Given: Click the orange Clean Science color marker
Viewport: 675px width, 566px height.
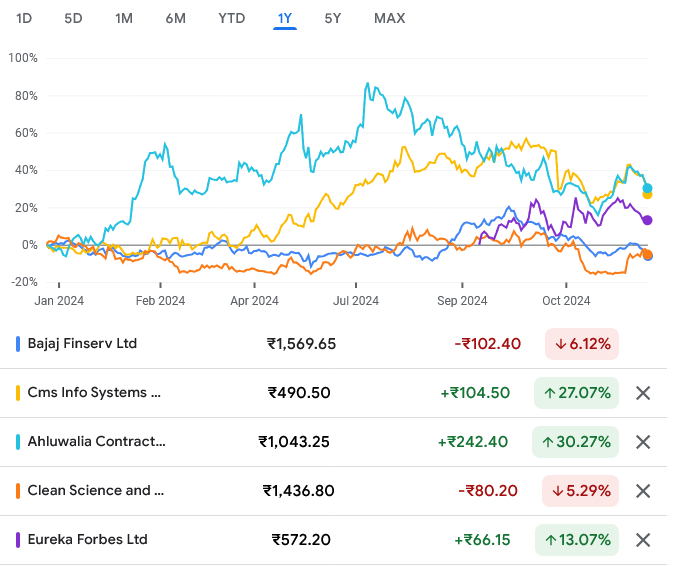Looking at the screenshot, I should pos(19,491).
